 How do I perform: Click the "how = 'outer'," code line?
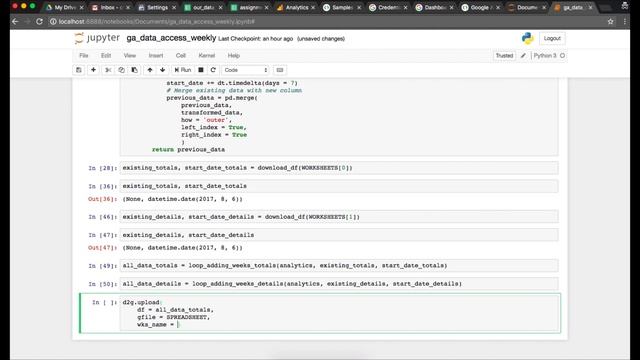coord(207,120)
